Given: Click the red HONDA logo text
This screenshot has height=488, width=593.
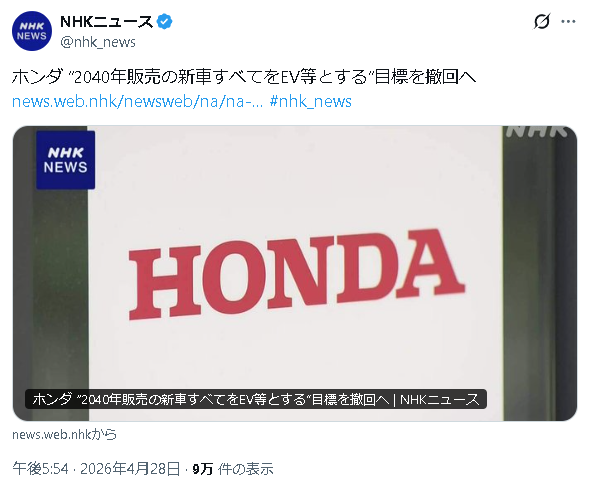Looking at the screenshot, I should 297,274.
